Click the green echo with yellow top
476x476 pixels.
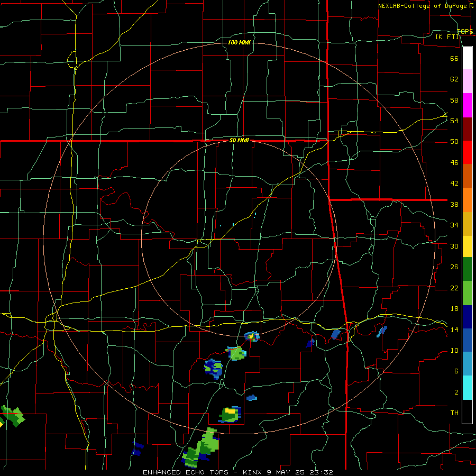[x=230, y=415]
